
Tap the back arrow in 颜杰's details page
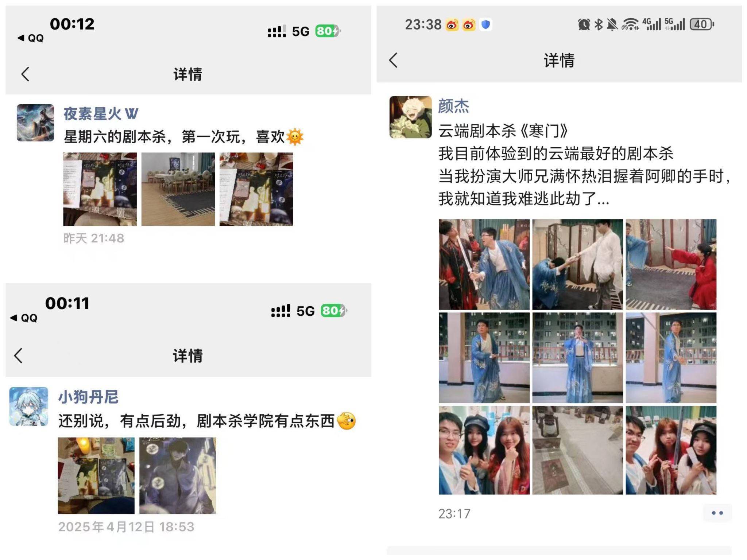[393, 60]
